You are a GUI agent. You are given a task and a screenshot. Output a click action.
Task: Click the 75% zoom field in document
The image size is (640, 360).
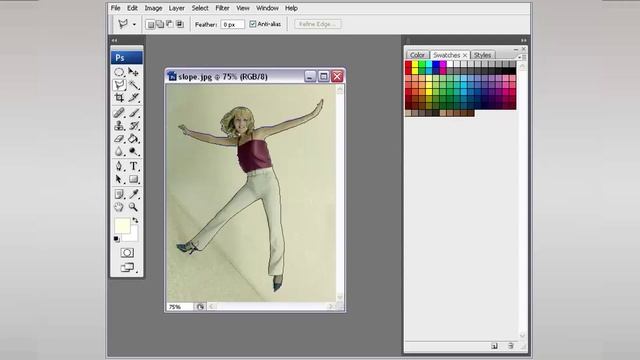pyautogui.click(x=179, y=307)
